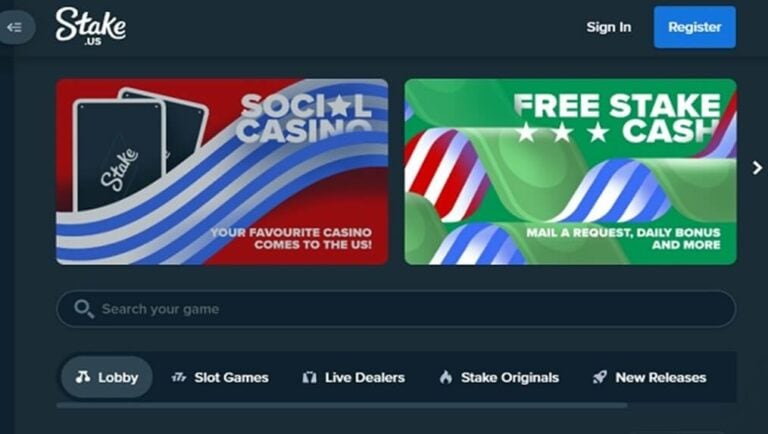Click the Stake.us logo
The image size is (768, 434).
(x=91, y=27)
